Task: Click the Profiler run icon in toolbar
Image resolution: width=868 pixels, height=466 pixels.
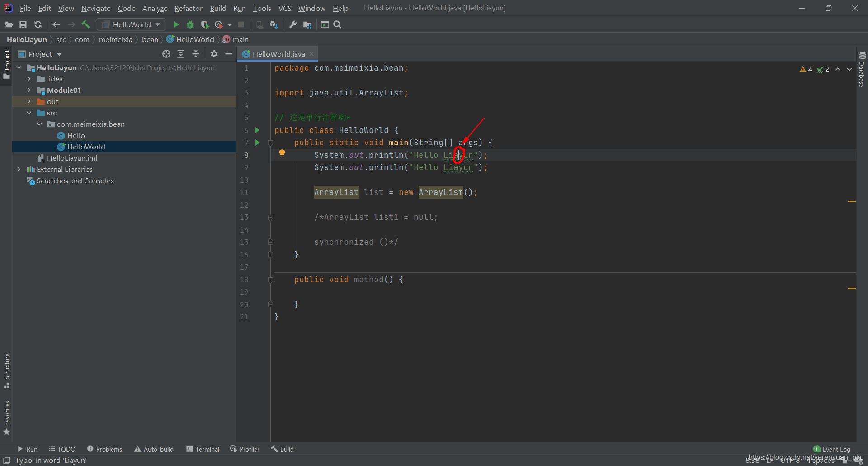Action: pyautogui.click(x=219, y=24)
